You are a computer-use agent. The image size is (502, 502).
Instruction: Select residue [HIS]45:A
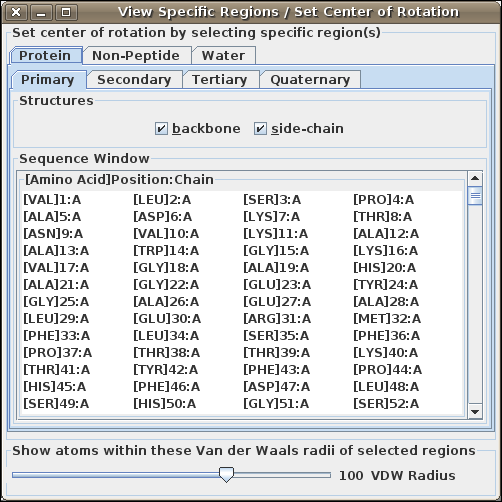55,387
